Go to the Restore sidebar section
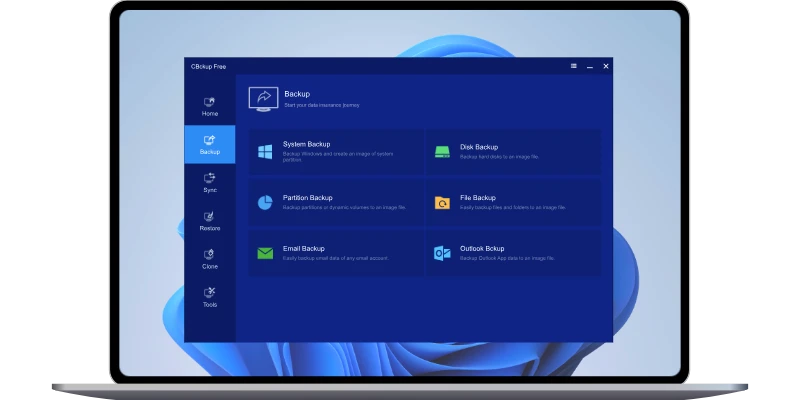Viewport: 800px width, 400px height. point(209,220)
